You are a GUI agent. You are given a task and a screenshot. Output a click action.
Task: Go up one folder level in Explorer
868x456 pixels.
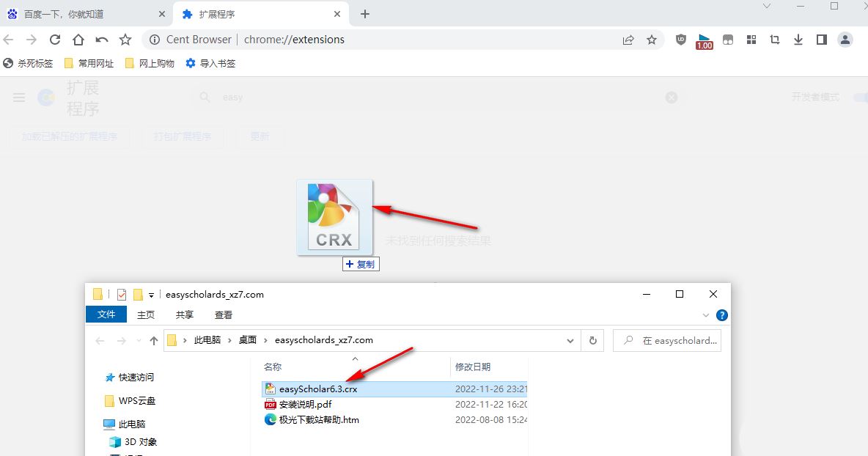click(x=153, y=341)
